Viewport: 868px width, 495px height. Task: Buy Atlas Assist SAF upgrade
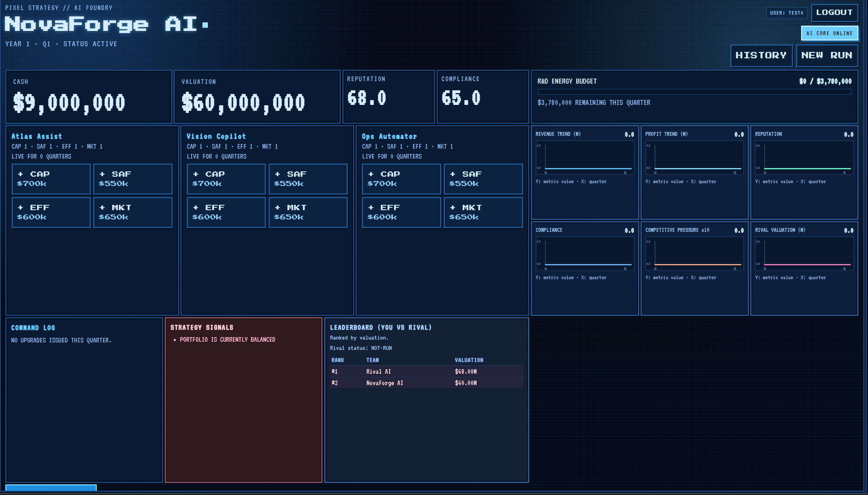tap(133, 179)
